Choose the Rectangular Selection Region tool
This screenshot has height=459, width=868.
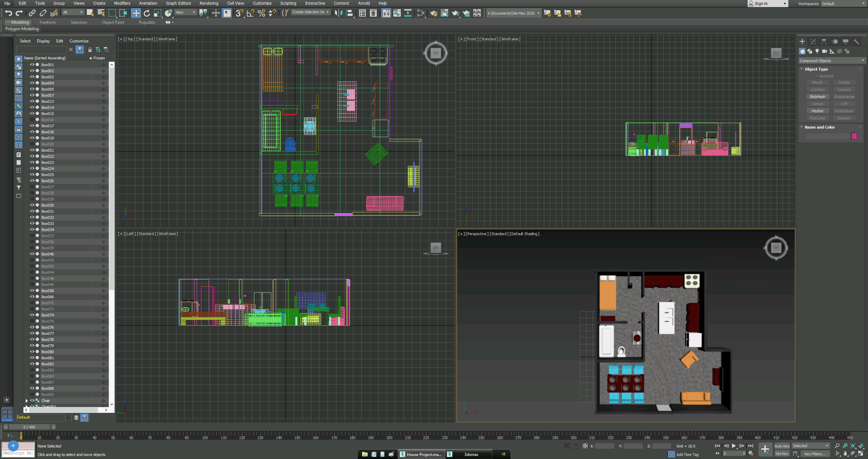tap(112, 13)
